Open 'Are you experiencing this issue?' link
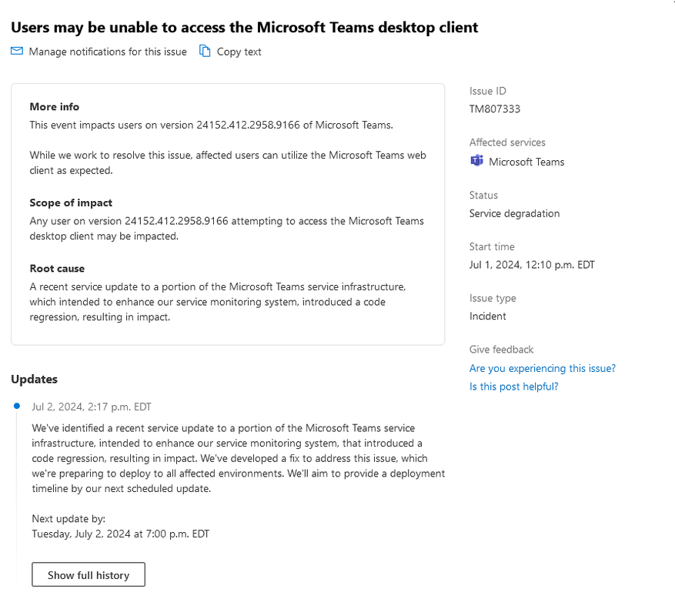Screen dimensions: 675x616 tap(543, 368)
